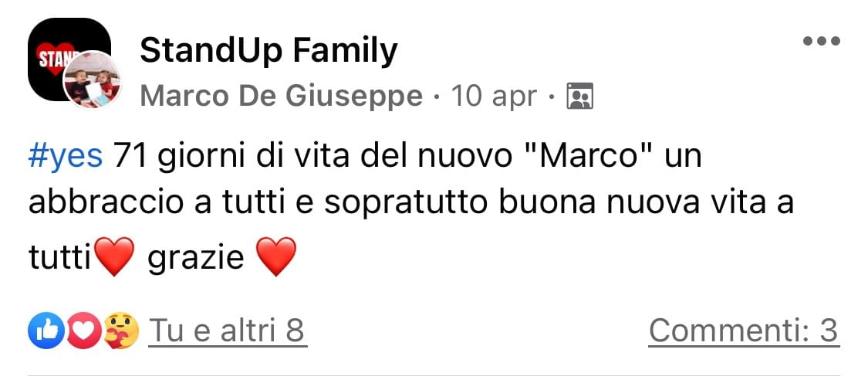
Task: Click the 10 apr post timestamp
Action: pyautogui.click(x=494, y=97)
